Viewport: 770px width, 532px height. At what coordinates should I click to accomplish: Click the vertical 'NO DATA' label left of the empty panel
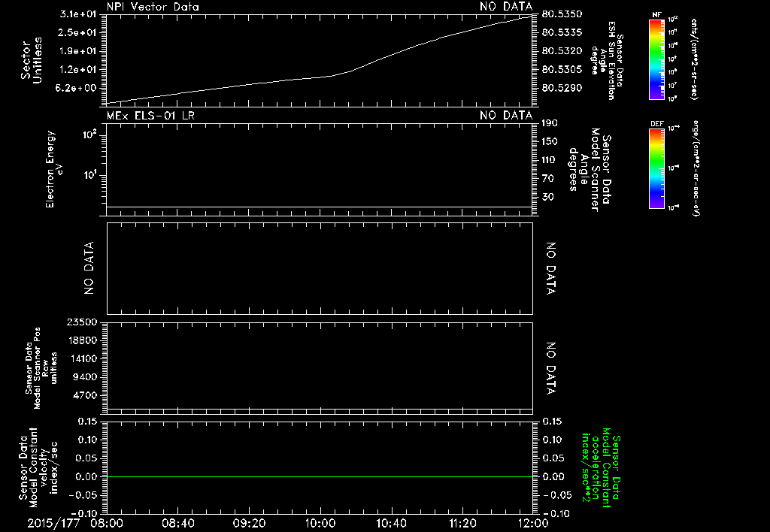[x=89, y=268]
